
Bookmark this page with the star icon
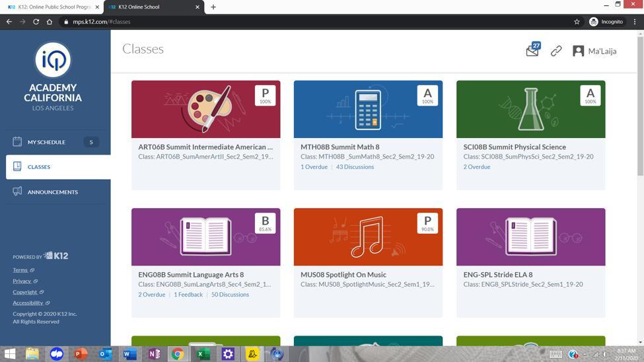pyautogui.click(x=577, y=22)
